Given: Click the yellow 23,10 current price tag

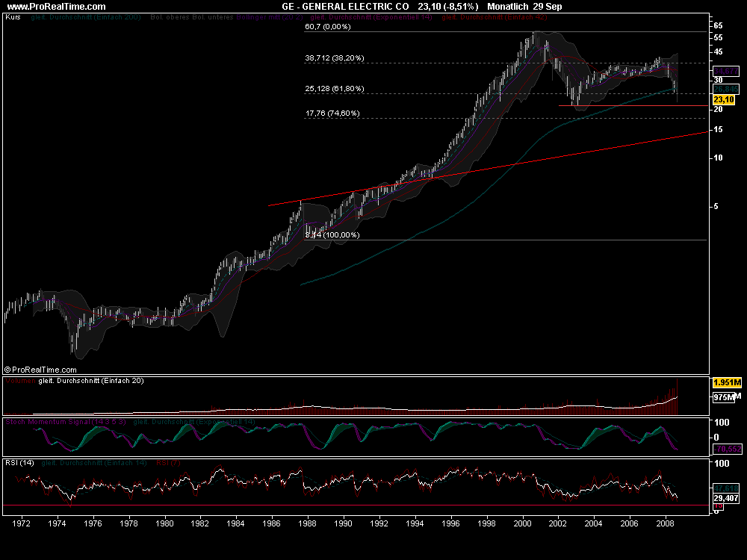Looking at the screenshot, I should 724,99.
